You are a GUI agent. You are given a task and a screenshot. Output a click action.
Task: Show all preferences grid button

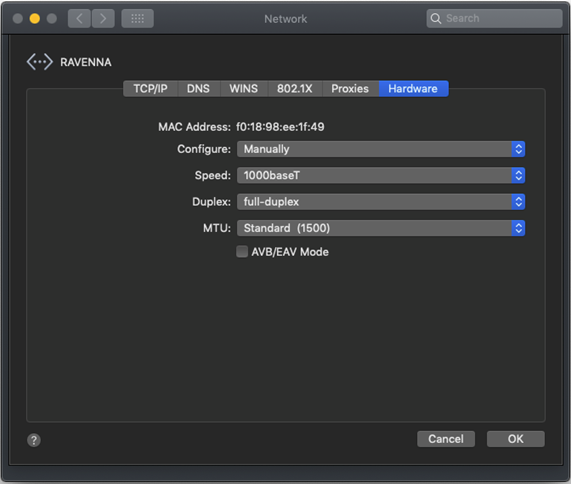point(137,19)
